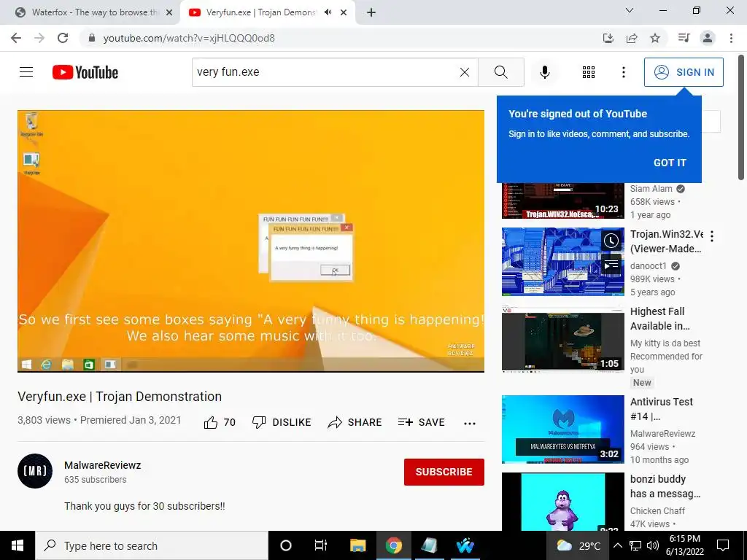Viewport: 747px width, 560px height.
Task: Click the video player to pause
Action: click(x=251, y=241)
